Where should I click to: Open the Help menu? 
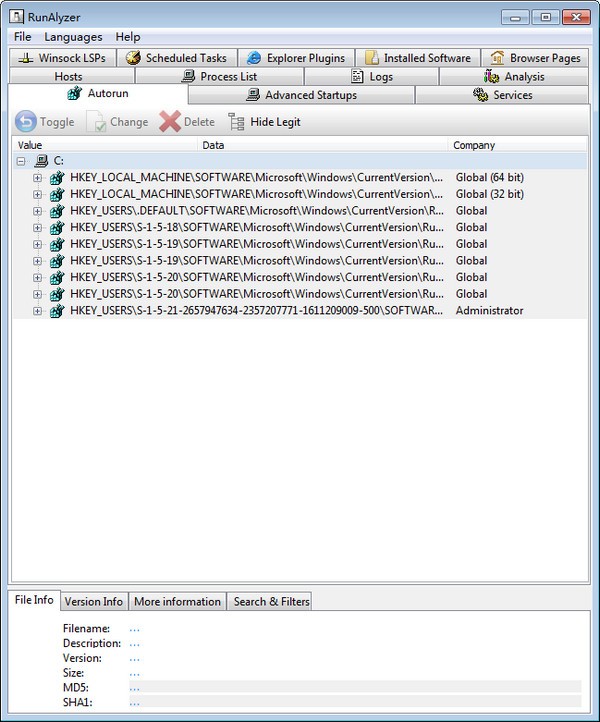click(x=128, y=37)
